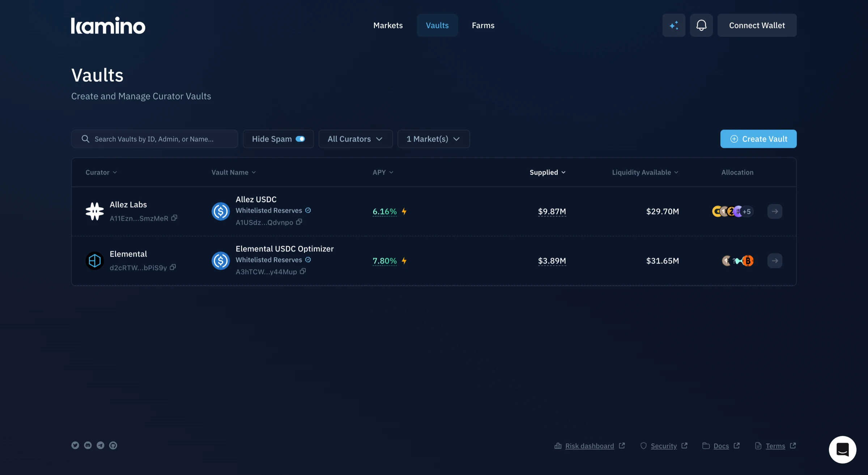
Task: Go to the Markets tab
Action: point(388,25)
